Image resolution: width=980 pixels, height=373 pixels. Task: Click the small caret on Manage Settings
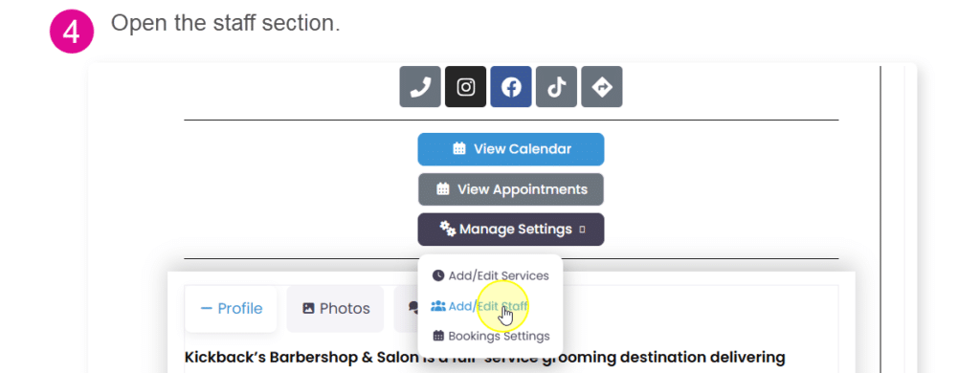point(582,230)
